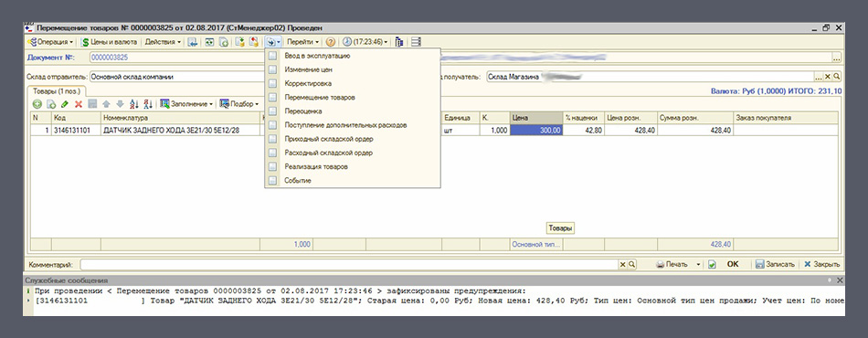Clear the Склад получатель field with X
868x338 pixels.
click(x=828, y=77)
